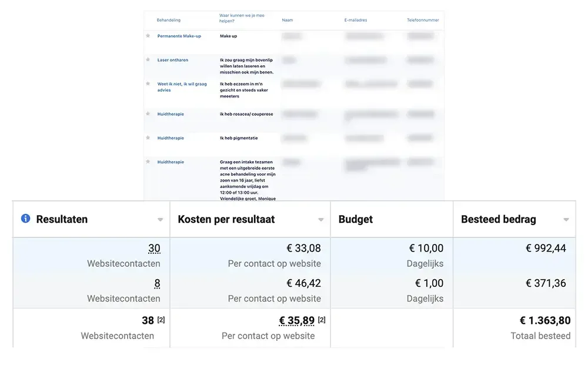Click the 8 Websitecontacten result value
The height and width of the screenshot is (392, 588).
(x=157, y=283)
